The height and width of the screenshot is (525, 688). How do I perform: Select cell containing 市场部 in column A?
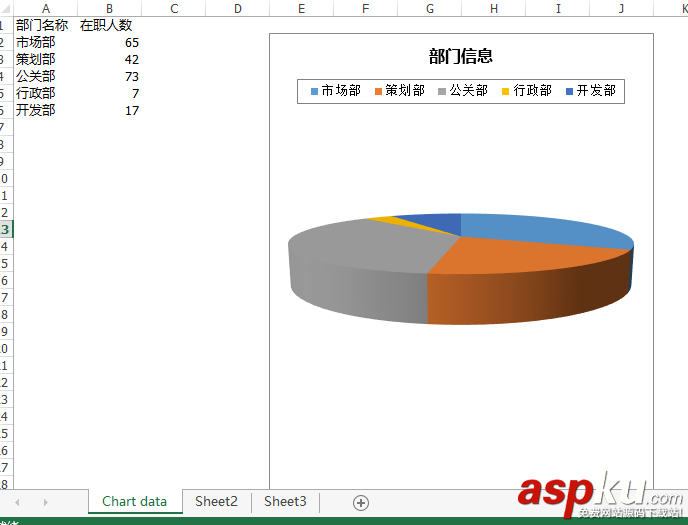click(x=46, y=42)
